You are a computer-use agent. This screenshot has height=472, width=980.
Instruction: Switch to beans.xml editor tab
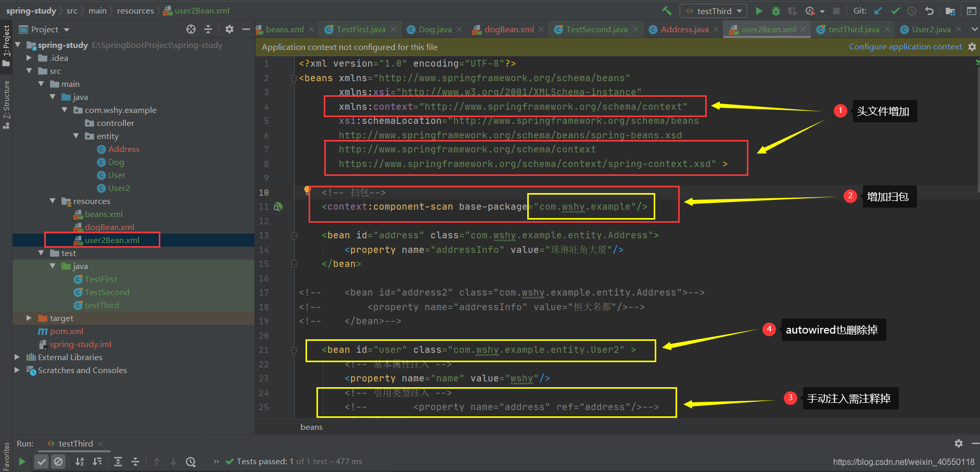285,30
